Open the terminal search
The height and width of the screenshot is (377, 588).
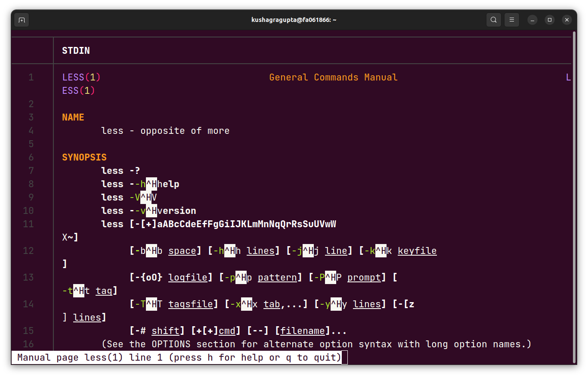[493, 19]
